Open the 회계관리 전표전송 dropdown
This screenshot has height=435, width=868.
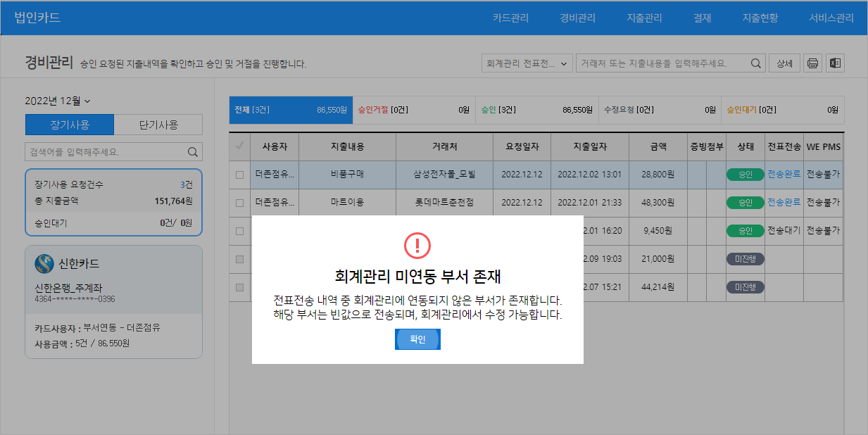(x=527, y=63)
